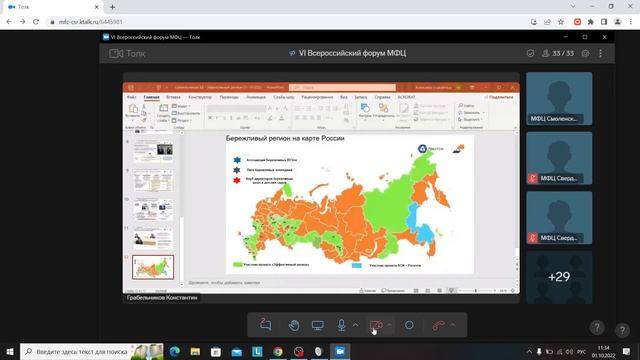Expand camera device options arrow
Screen dimensions: 640x360
point(389,325)
